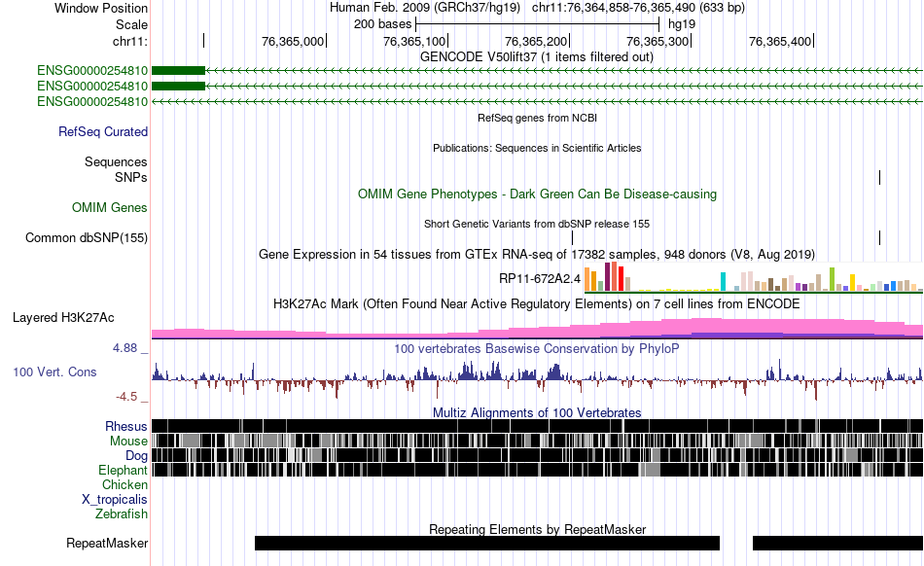Viewport: 924px width, 566px height.
Task: Click the Mouse alignment bar
Action: [x=537, y=441]
